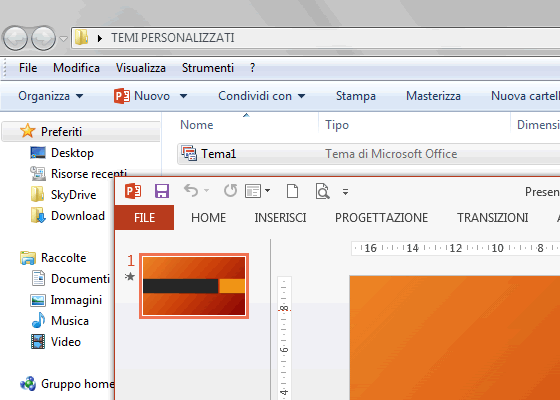560x400 pixels.
Task: Open the Strumenti menu in Explorer
Action: (208, 68)
